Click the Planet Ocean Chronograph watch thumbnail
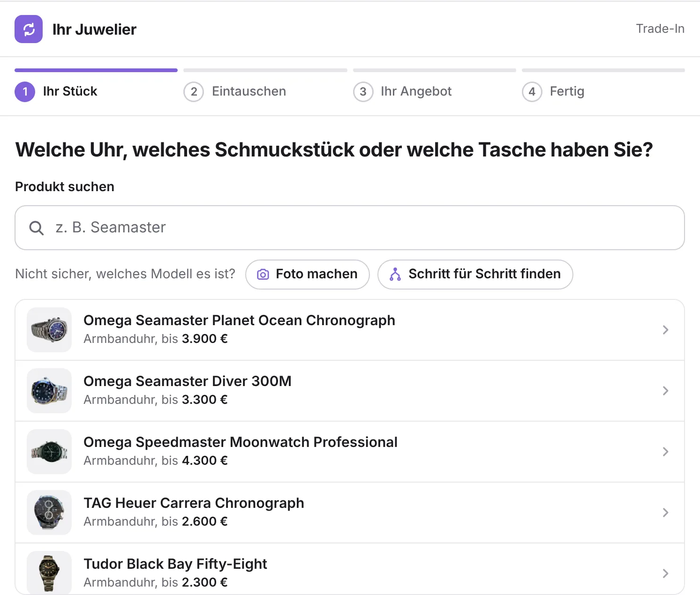The width and height of the screenshot is (700, 595). coord(49,330)
